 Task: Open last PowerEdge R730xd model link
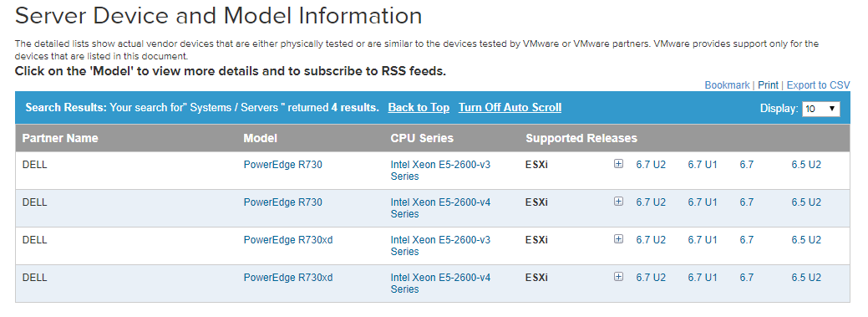click(x=288, y=278)
